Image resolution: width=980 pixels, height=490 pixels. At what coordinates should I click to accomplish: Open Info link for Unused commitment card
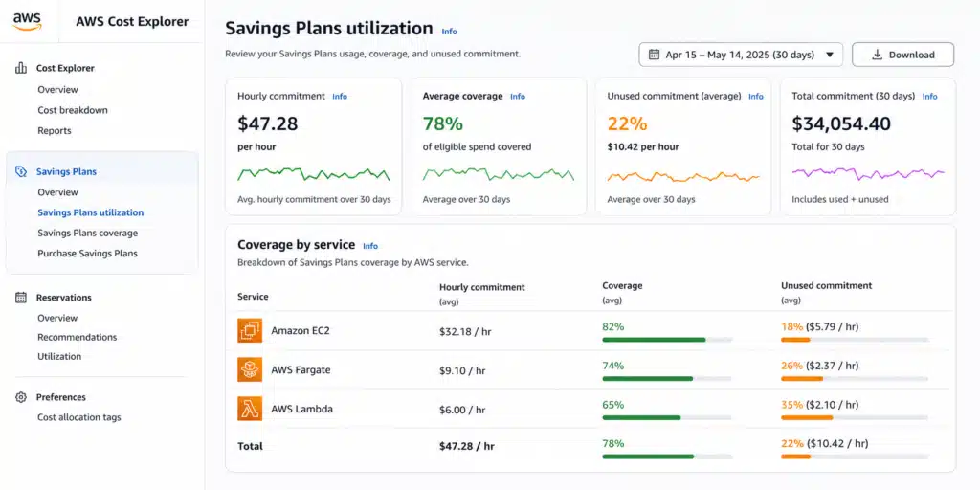pos(756,97)
